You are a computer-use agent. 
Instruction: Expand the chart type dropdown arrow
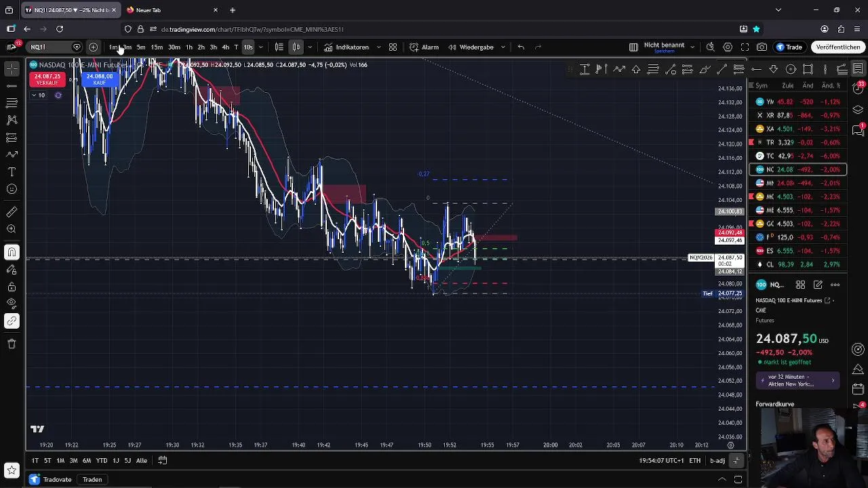[310, 47]
